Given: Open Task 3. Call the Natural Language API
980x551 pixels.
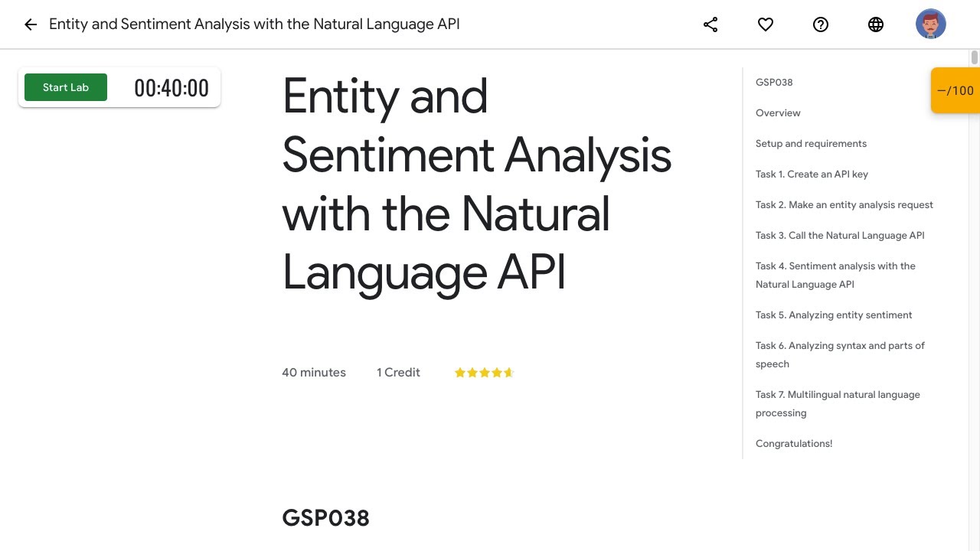Looking at the screenshot, I should point(840,235).
